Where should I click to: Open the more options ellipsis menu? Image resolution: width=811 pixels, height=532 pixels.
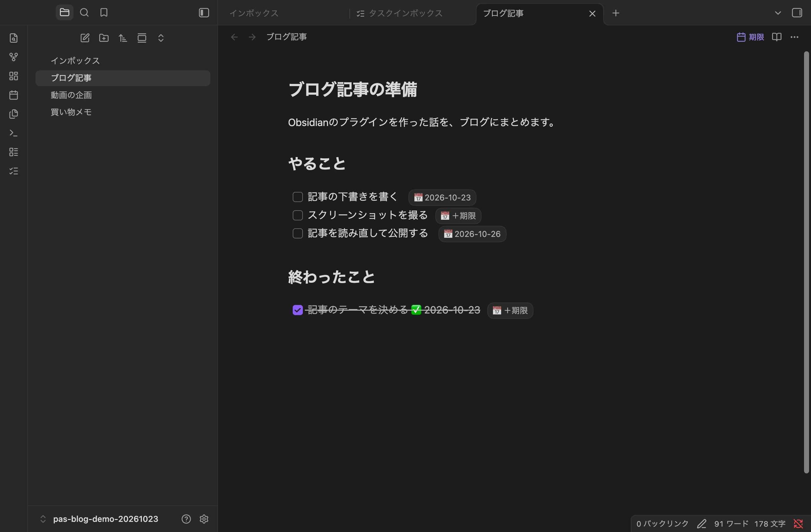(x=794, y=37)
